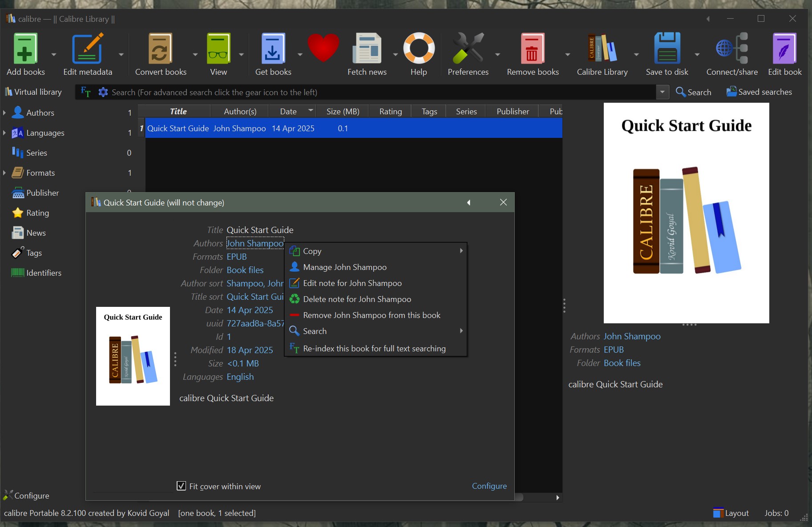Open the Edit metadata tool
This screenshot has height=527, width=812.
click(x=87, y=49)
